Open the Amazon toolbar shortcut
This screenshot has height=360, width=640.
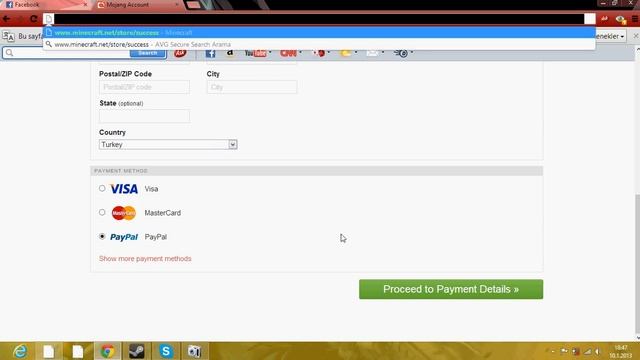(x=230, y=53)
